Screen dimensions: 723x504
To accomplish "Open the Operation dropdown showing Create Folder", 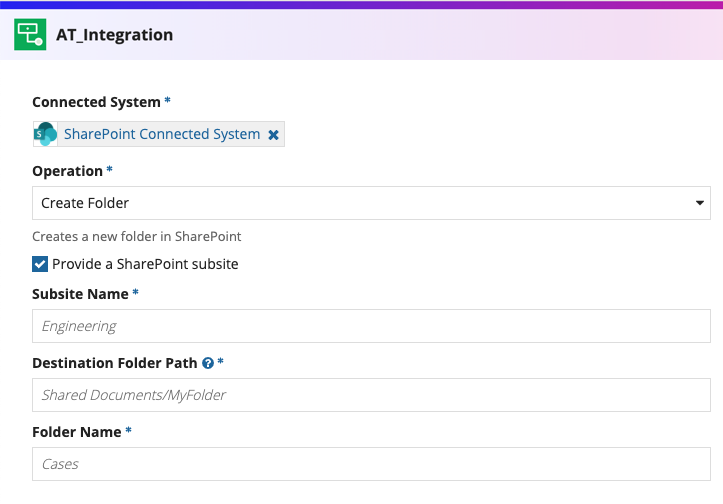I will click(371, 203).
